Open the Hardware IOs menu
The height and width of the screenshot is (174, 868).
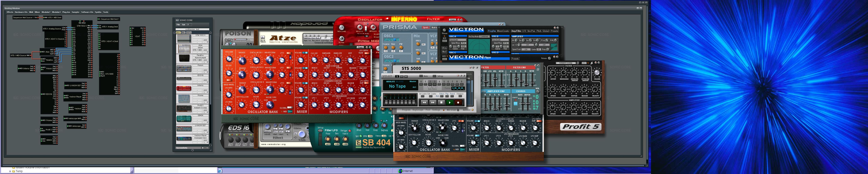pos(22,12)
